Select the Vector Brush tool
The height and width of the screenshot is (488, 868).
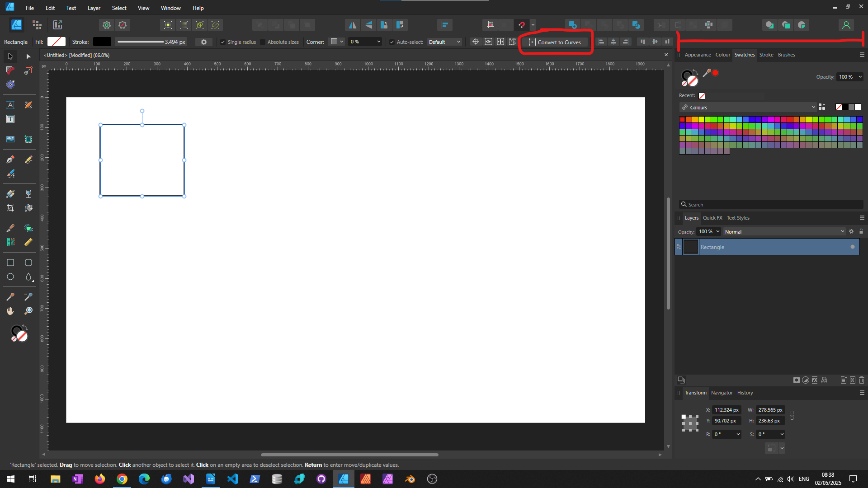coord(10,174)
